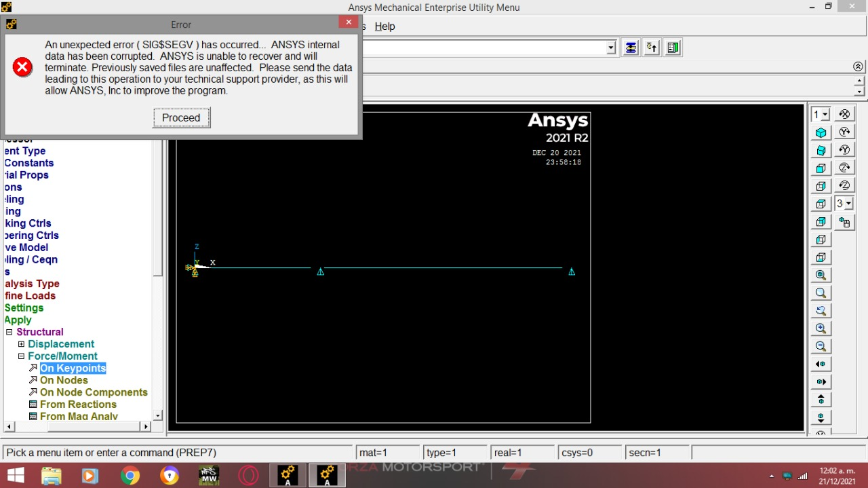Rotate the model about +Z axis
The image size is (868, 488).
click(x=844, y=168)
